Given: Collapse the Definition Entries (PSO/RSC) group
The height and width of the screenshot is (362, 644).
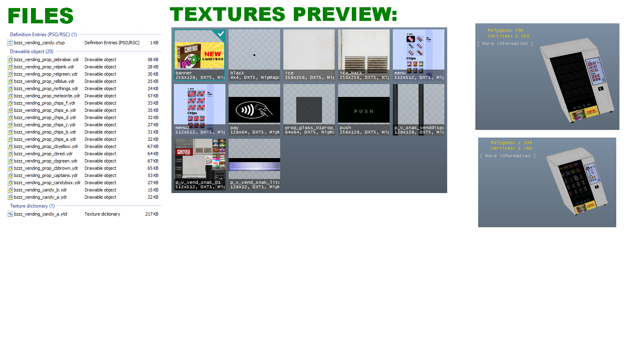Looking at the screenshot, I should 43,35.
